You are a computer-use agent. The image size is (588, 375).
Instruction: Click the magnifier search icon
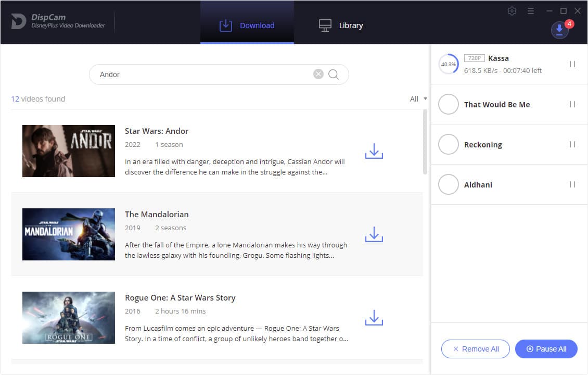click(334, 74)
